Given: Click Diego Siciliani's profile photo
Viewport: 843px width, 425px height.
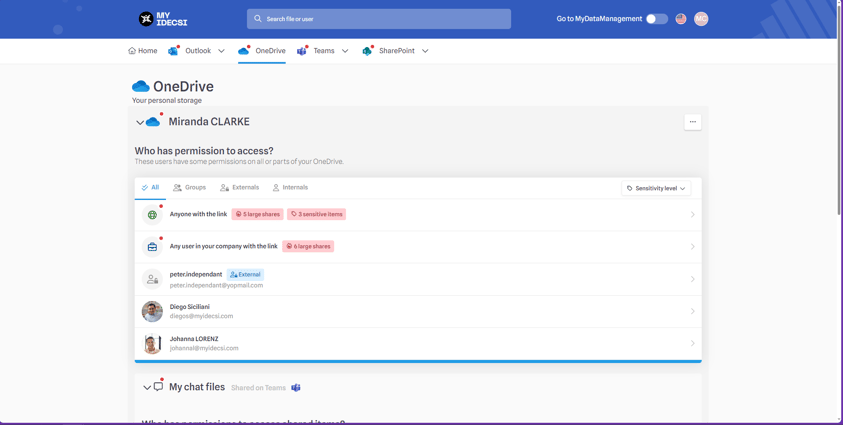Looking at the screenshot, I should [x=152, y=311].
